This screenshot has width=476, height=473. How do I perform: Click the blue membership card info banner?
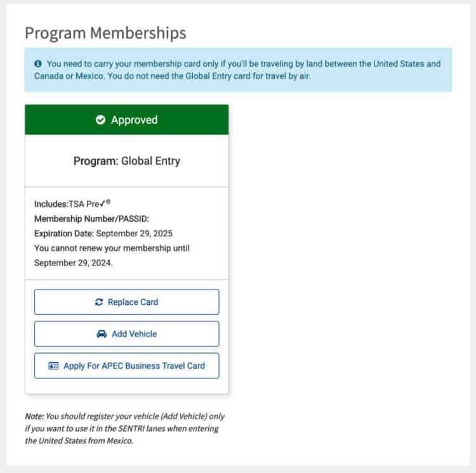pos(238,70)
